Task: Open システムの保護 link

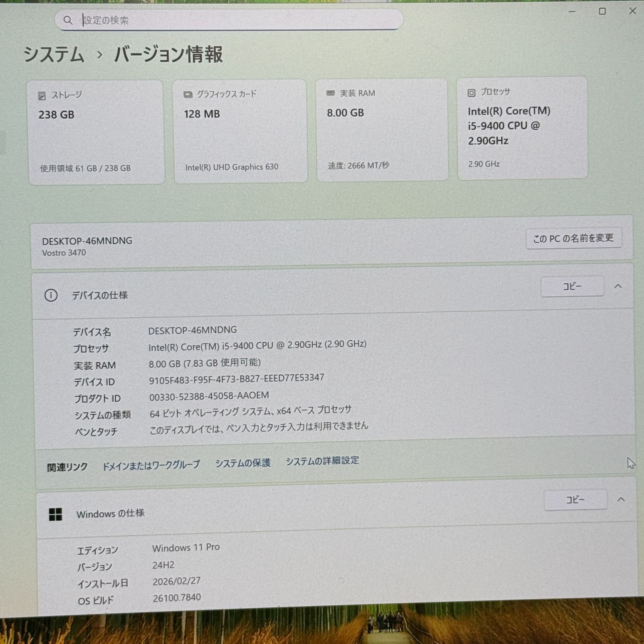Action: 243,463
